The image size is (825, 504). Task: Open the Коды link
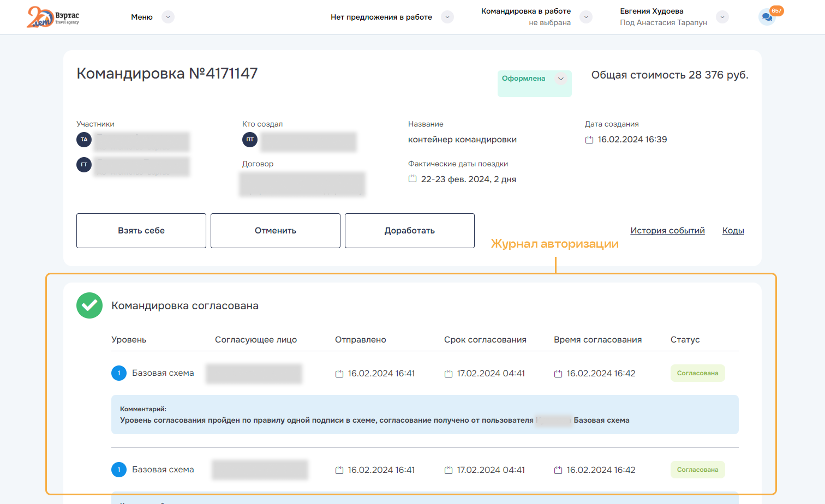[x=733, y=231]
